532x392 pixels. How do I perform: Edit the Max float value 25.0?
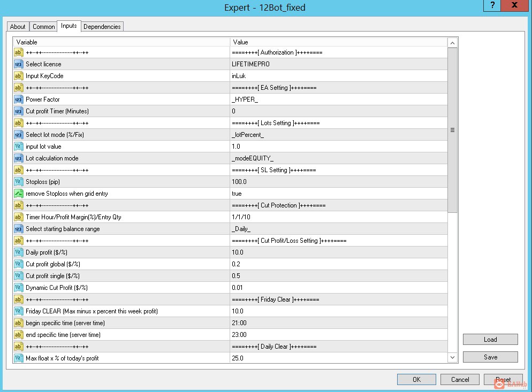339,358
